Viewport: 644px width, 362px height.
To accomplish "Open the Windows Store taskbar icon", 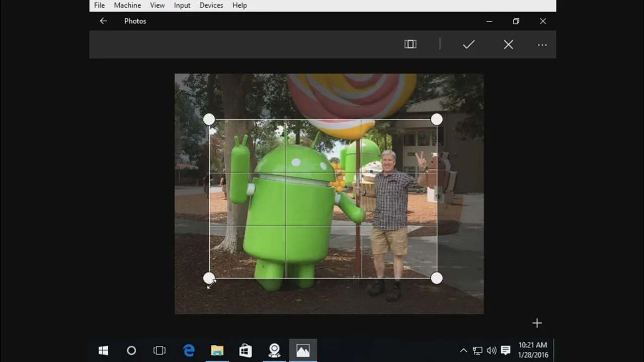I will (246, 350).
